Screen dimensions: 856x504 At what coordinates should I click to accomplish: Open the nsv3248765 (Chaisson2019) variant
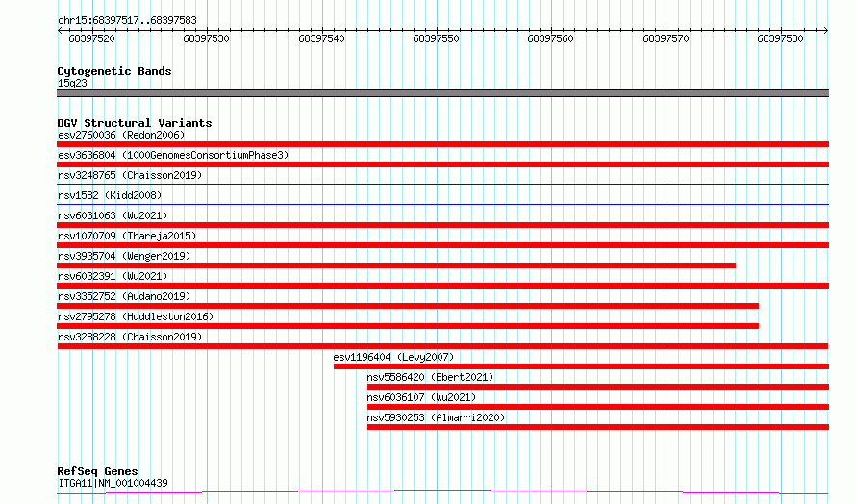click(130, 175)
